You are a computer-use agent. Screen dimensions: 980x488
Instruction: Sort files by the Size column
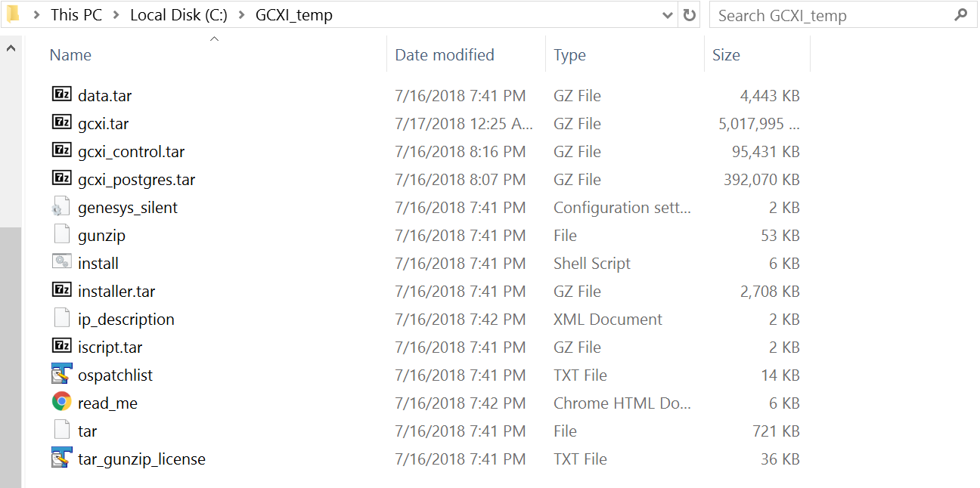(726, 55)
